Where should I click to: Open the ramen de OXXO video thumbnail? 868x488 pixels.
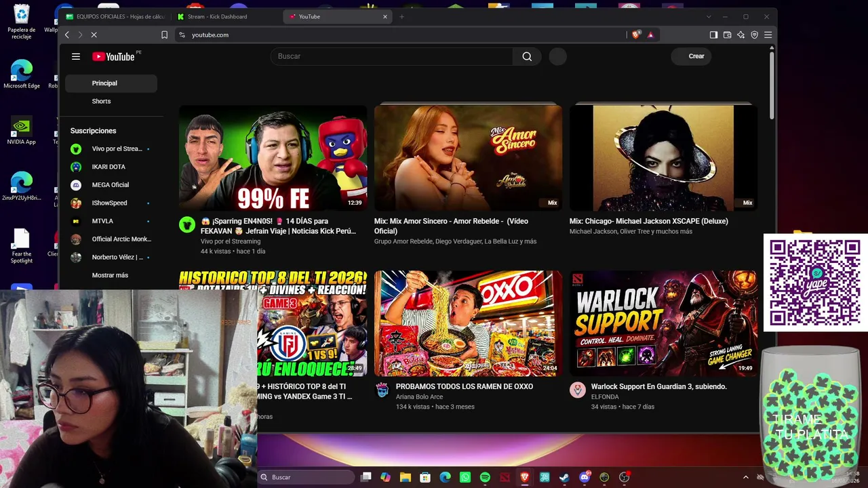tap(468, 323)
